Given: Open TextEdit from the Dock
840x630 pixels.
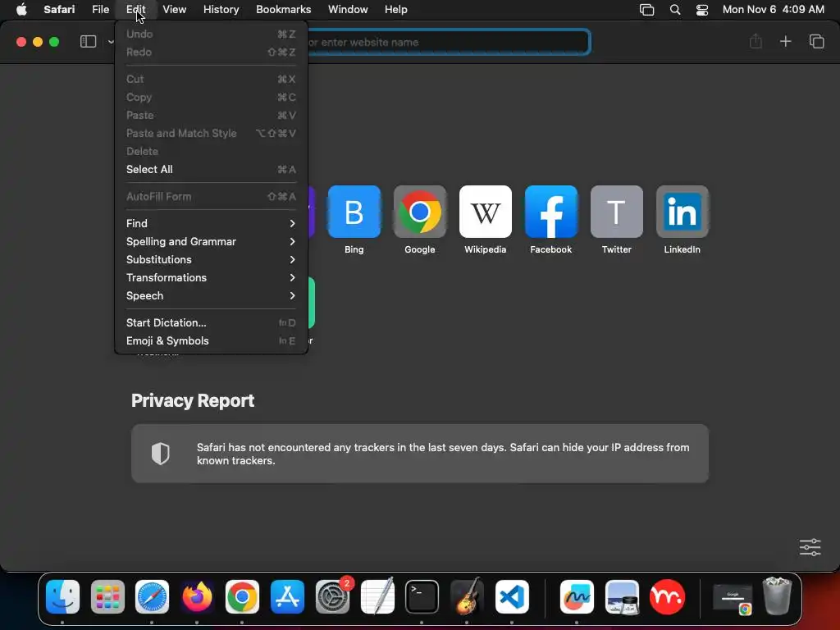Looking at the screenshot, I should click(x=377, y=596).
